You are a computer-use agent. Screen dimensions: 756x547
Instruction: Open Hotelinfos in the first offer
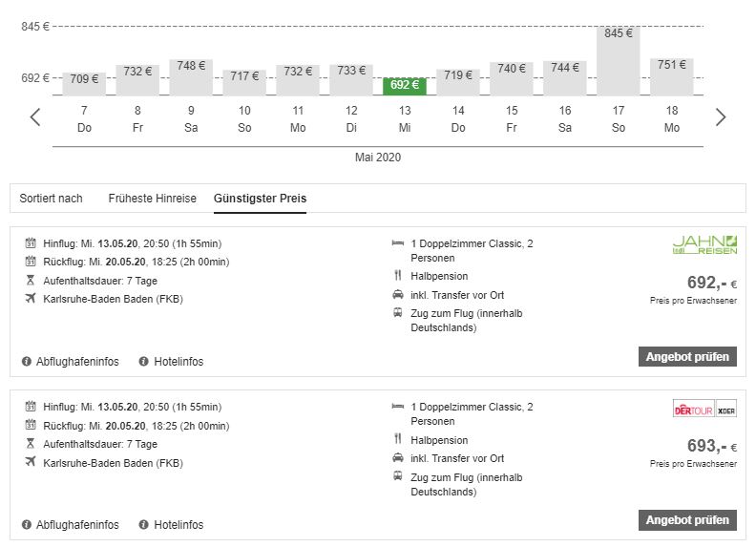click(x=178, y=362)
